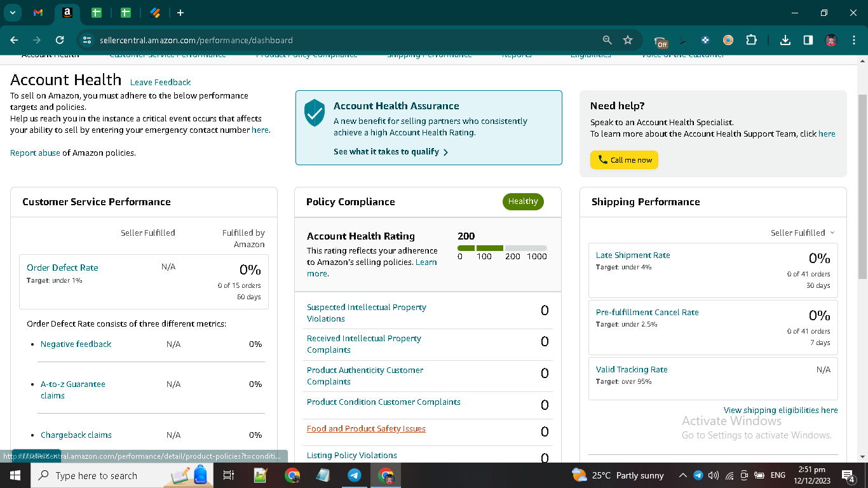This screenshot has width=868, height=488.
Task: Open the weather widget showing 25°C
Action: point(618,475)
